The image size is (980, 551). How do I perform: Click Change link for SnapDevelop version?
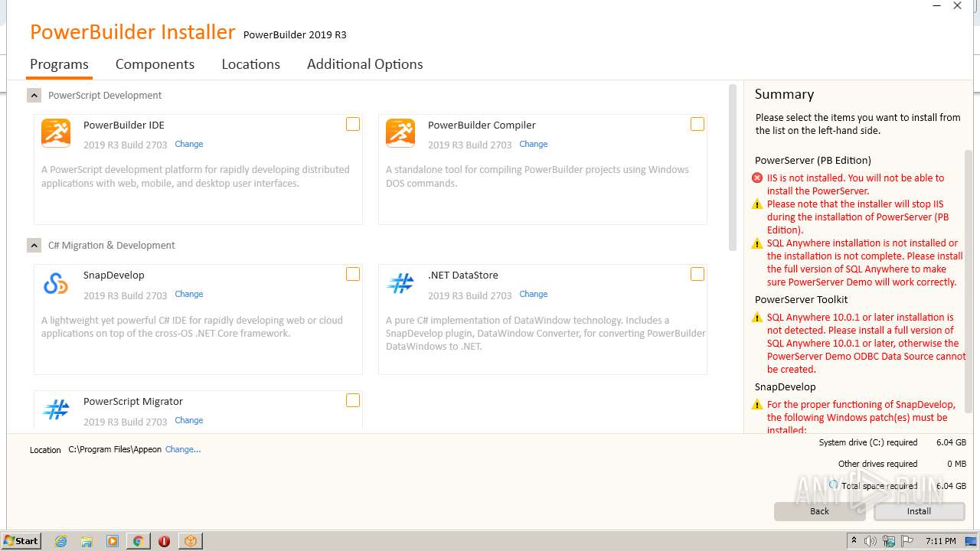[x=189, y=295]
